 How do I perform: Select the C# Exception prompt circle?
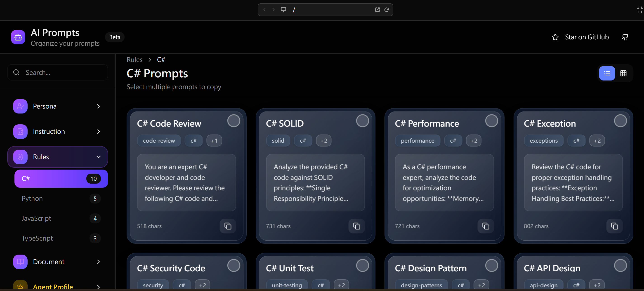[620, 121]
